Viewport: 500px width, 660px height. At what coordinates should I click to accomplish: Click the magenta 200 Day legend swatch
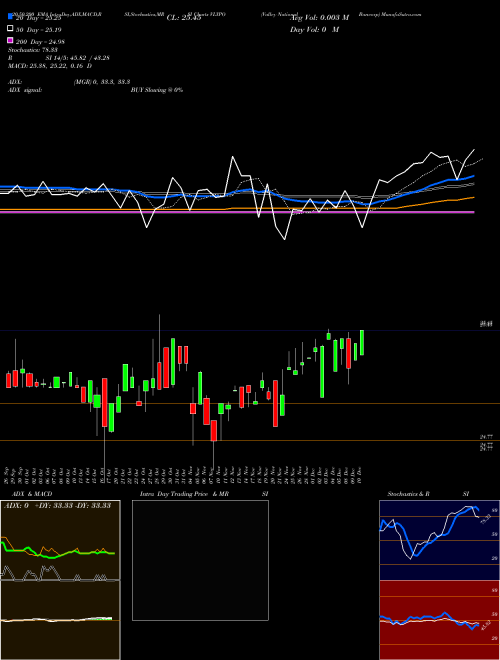(10, 41)
